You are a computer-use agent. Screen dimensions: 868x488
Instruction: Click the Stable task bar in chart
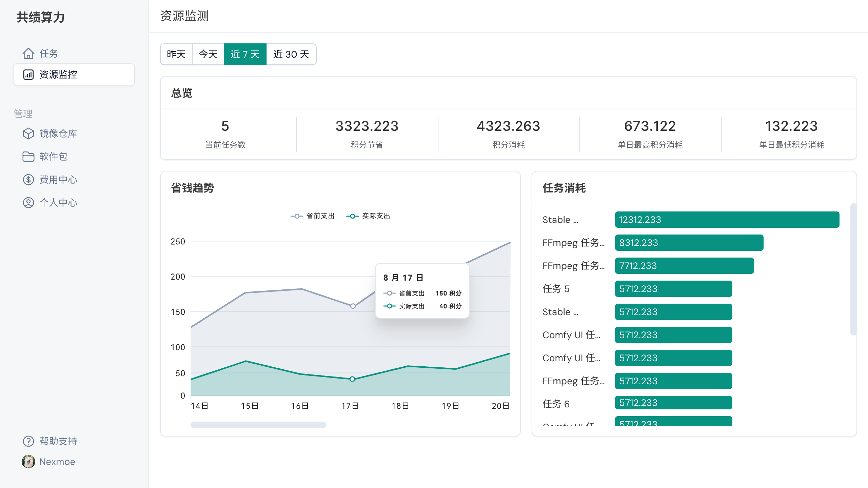726,219
